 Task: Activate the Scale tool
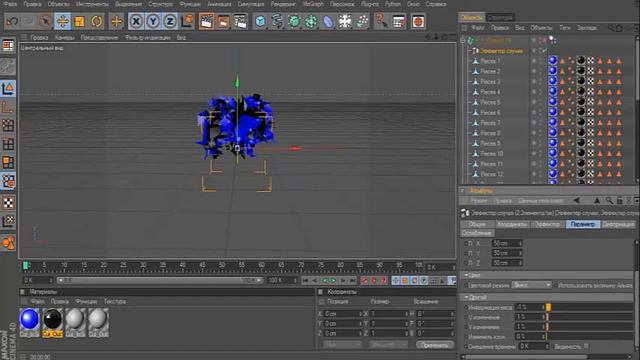click(x=80, y=21)
